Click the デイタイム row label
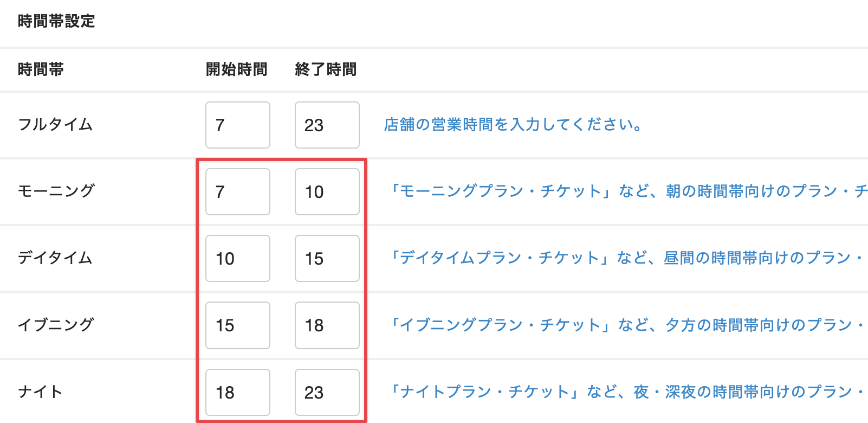The width and height of the screenshot is (868, 423). [55, 258]
